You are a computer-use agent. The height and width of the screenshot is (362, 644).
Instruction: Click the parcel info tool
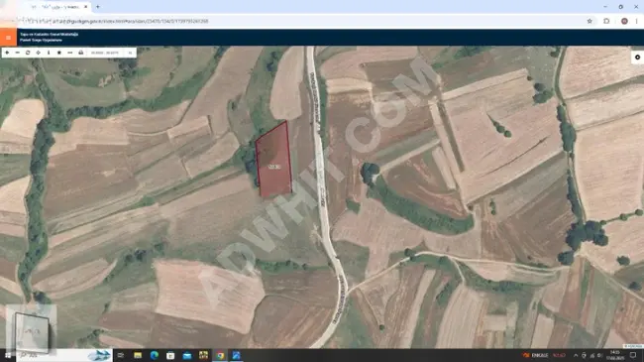coord(49,53)
